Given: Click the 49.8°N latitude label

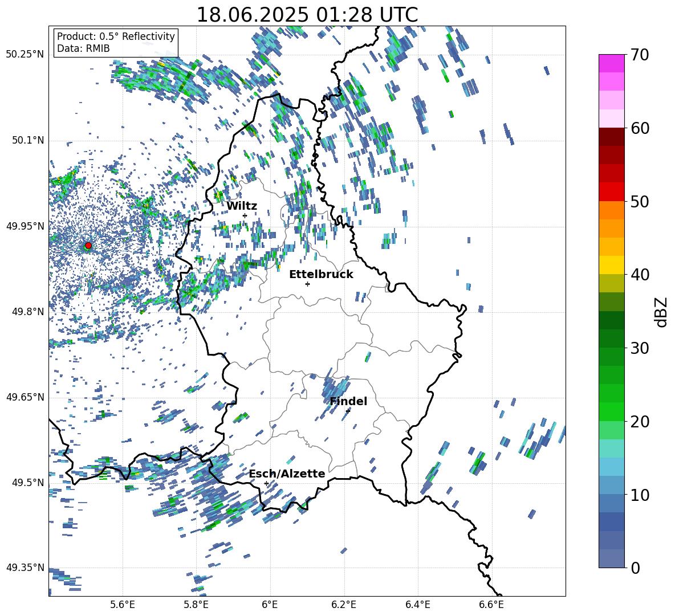Looking at the screenshot, I should tap(27, 312).
